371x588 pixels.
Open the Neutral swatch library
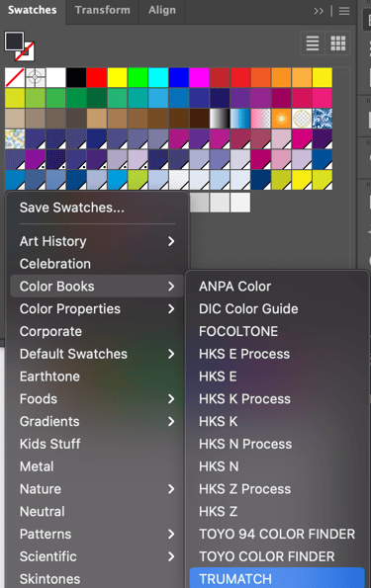pos(97,511)
